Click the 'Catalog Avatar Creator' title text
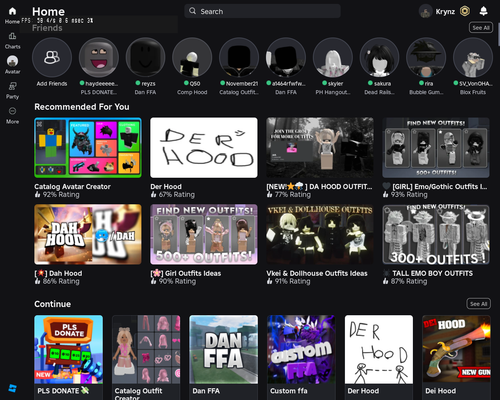500x400 pixels. point(72,187)
